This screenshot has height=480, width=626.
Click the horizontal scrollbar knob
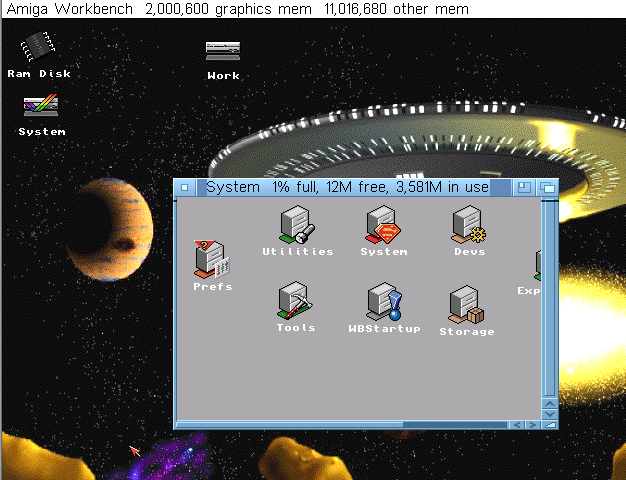click(x=290, y=425)
